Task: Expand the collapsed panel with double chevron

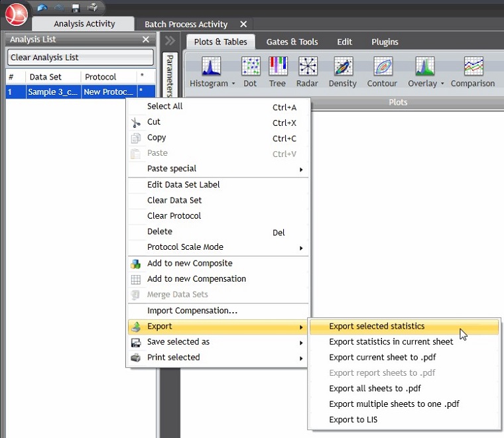Action: (170, 40)
